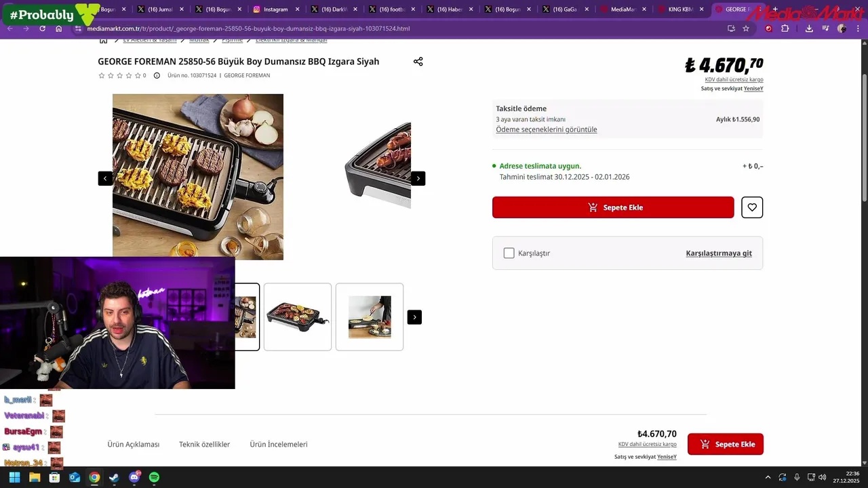Share the product via share icon
The image size is (868, 488).
(418, 62)
